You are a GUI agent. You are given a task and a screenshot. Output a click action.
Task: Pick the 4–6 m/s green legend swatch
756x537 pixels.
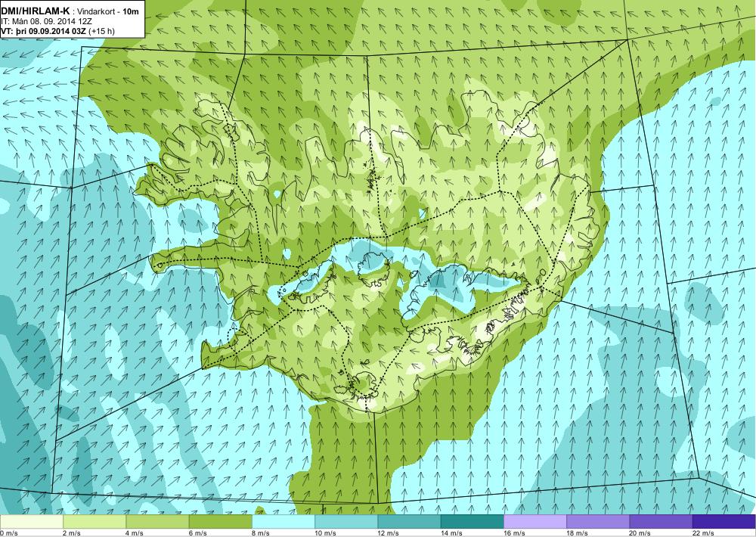coord(157,522)
